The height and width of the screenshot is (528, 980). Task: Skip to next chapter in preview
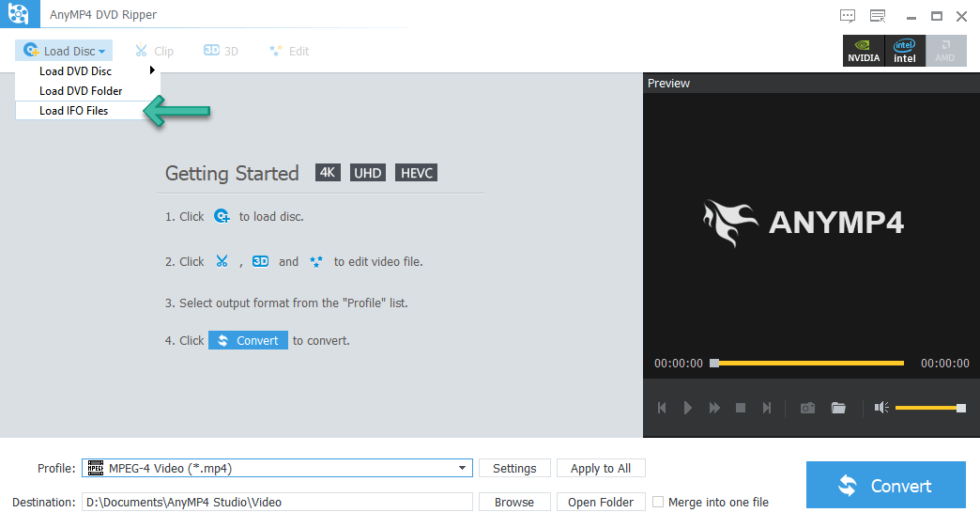point(767,408)
